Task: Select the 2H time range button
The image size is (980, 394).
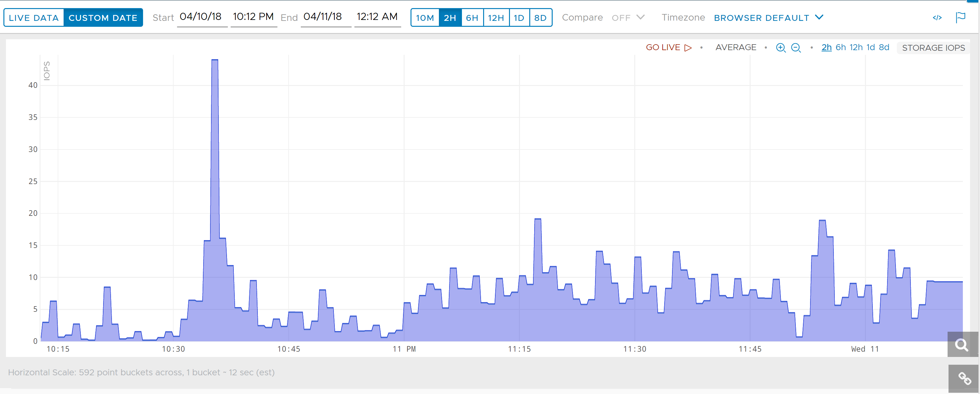Action: (x=450, y=18)
